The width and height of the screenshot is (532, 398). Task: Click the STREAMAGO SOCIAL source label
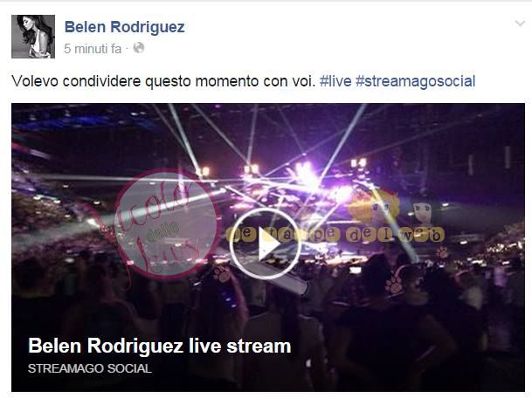[90, 368]
